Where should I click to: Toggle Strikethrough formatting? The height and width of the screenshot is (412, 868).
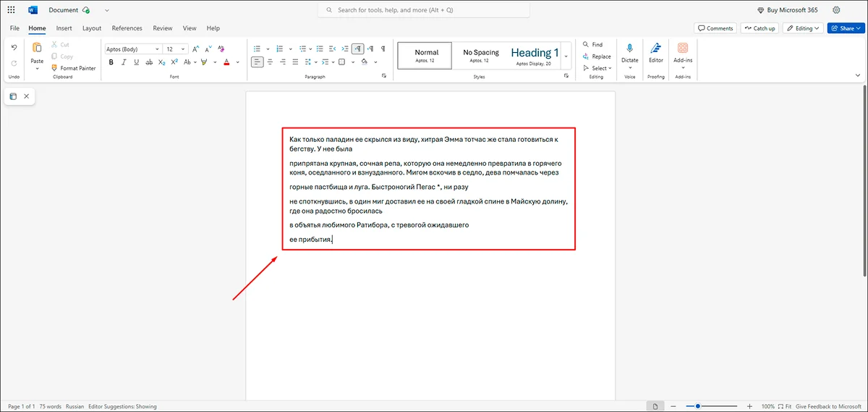point(149,62)
